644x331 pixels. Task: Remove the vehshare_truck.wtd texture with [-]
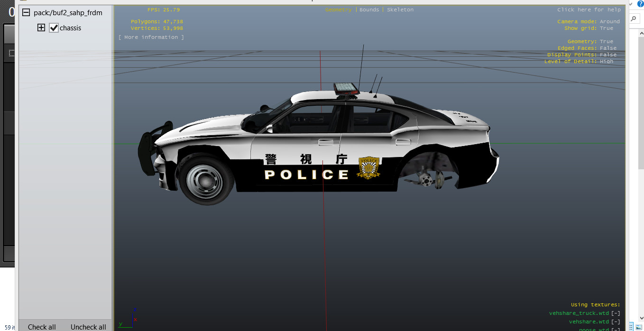tap(616, 313)
